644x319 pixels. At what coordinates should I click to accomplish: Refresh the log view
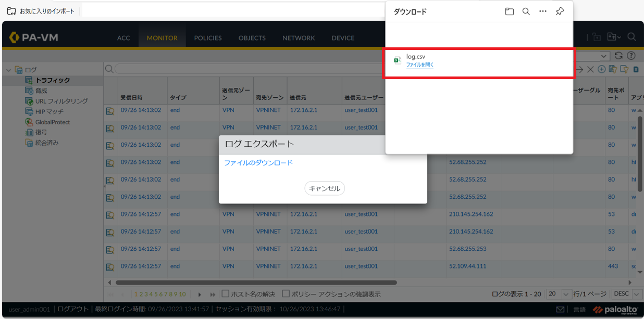618,56
